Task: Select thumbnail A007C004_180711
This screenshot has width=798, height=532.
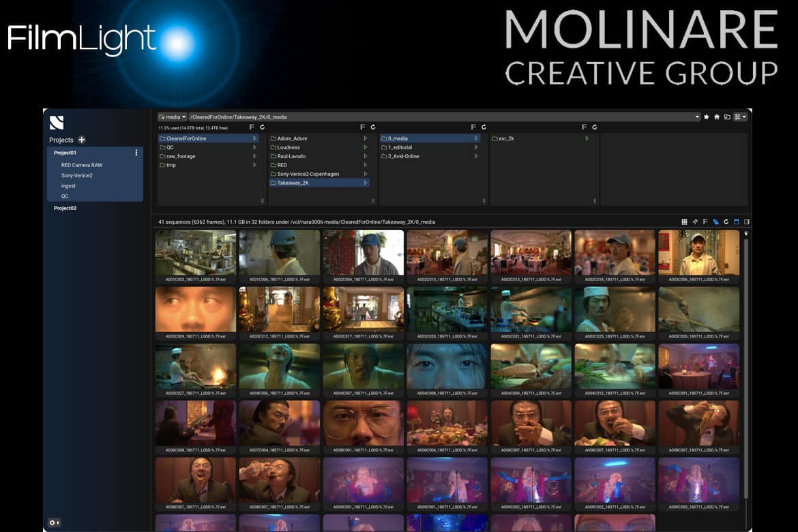Action: pyautogui.click(x=280, y=427)
